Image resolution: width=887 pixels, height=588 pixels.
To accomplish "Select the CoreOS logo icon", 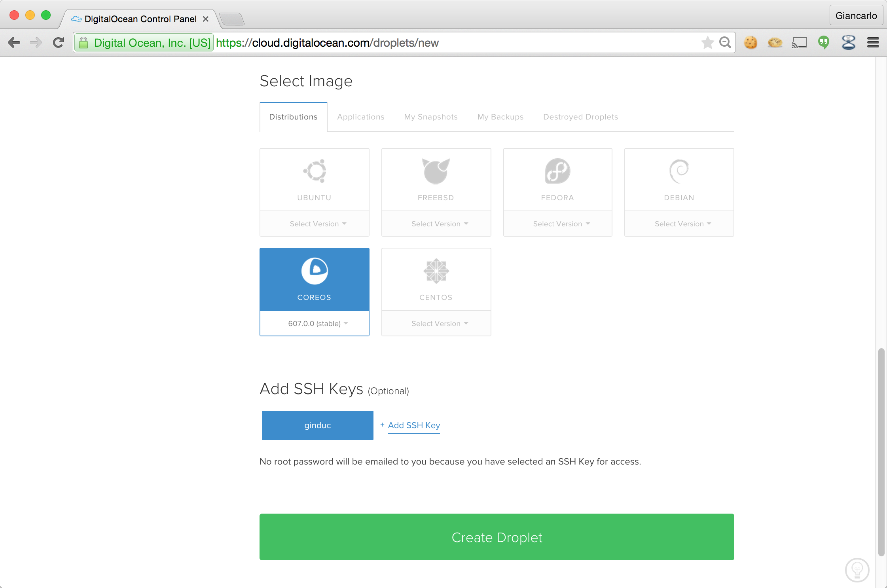I will pyautogui.click(x=315, y=271).
